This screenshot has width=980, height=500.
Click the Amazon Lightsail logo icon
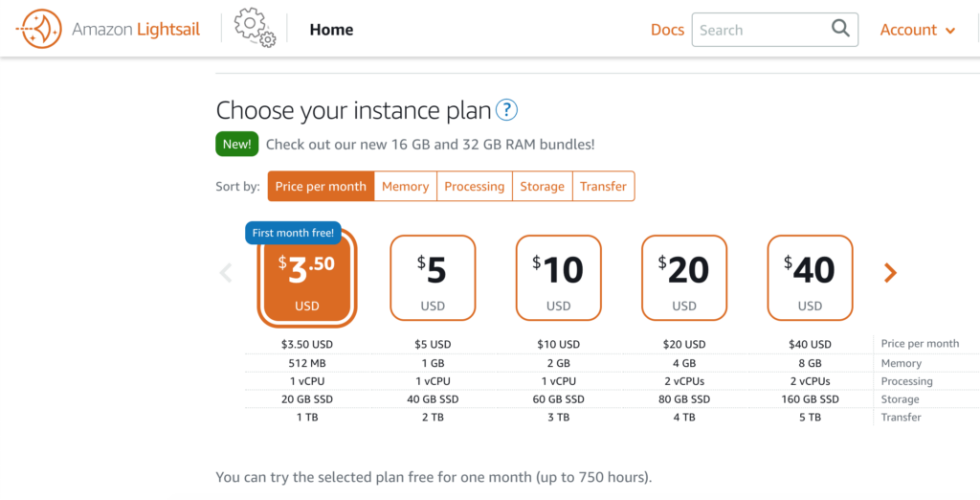coord(38,29)
